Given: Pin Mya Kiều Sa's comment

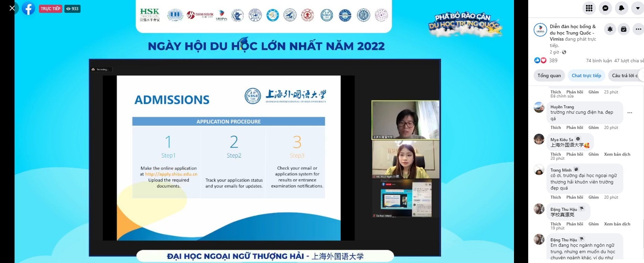Looking at the screenshot, I should (594, 154).
